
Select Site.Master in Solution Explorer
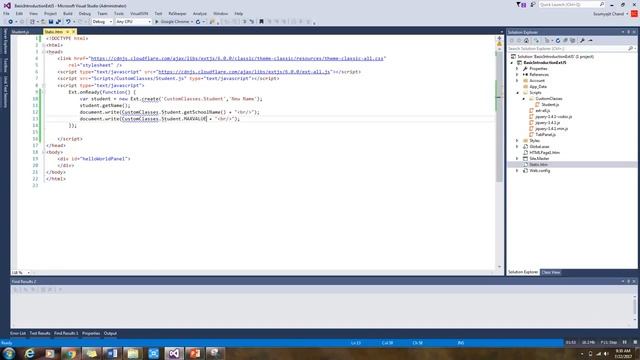539,158
